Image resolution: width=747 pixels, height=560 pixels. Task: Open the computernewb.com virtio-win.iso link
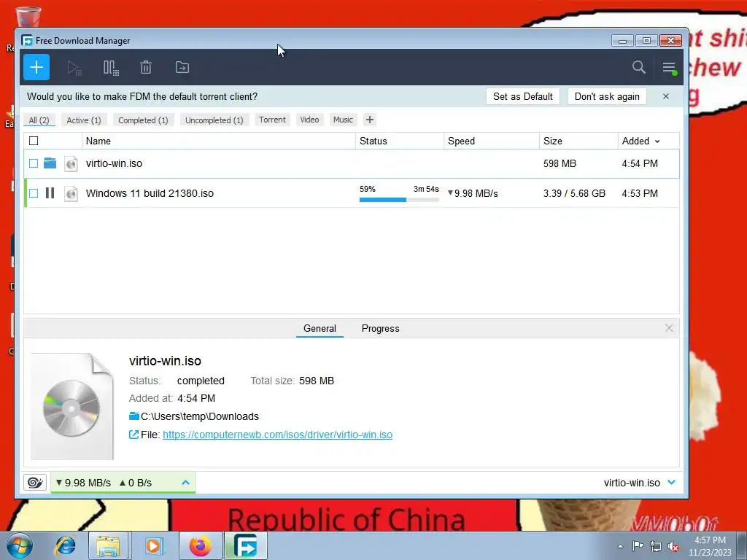coord(277,435)
